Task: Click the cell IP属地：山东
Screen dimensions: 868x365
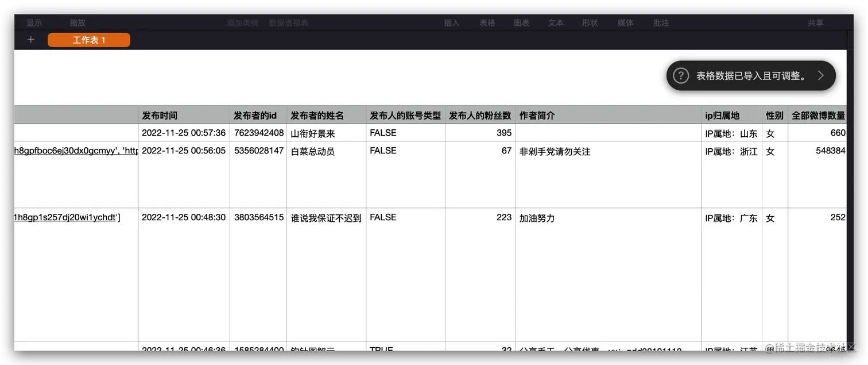Action: (x=732, y=133)
